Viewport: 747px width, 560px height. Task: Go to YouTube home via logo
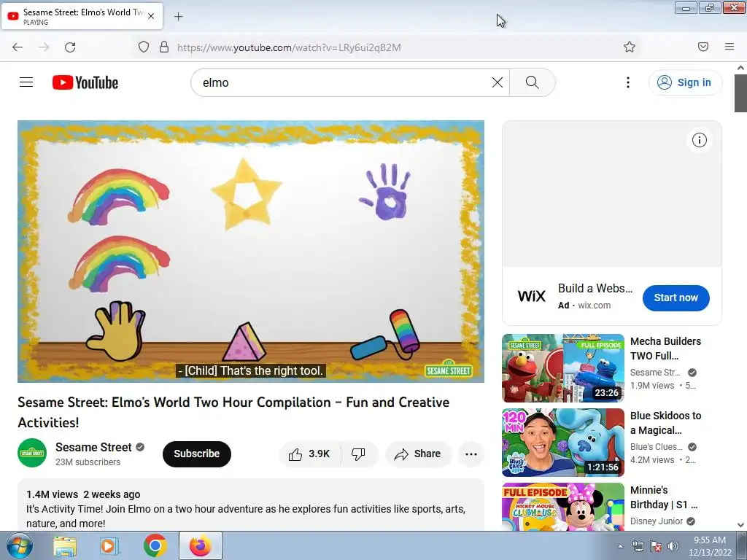85,82
